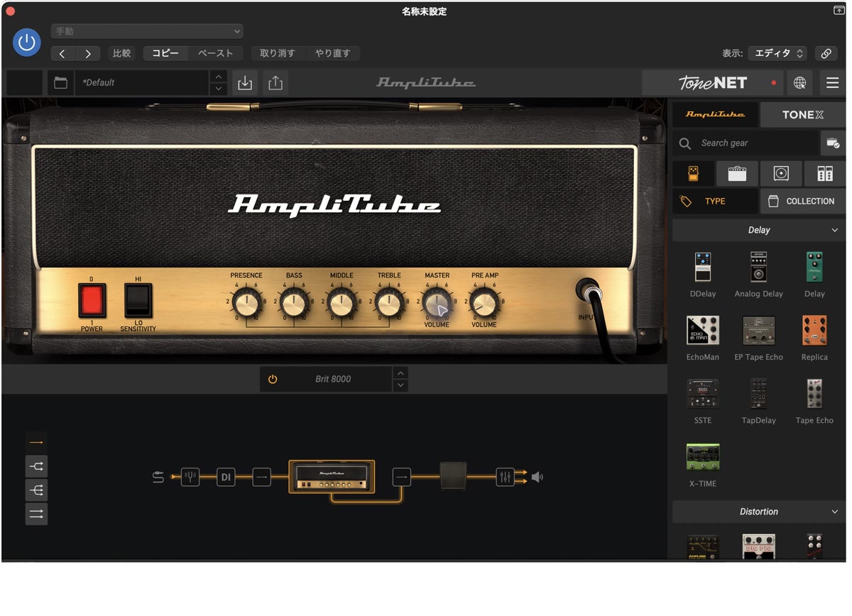Click the Search gear field

745,143
